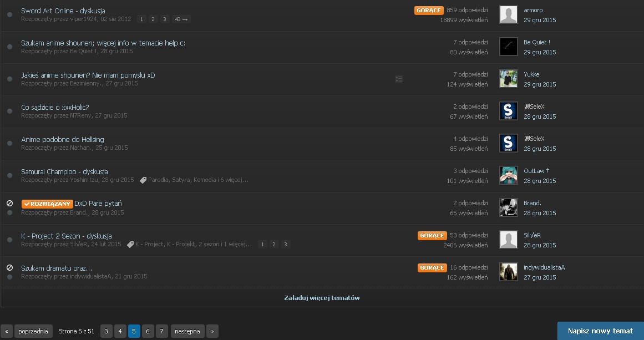Open Jakieś anime shounen? Nie mam pomysłu topic
This screenshot has height=340, width=644.
(x=88, y=75)
